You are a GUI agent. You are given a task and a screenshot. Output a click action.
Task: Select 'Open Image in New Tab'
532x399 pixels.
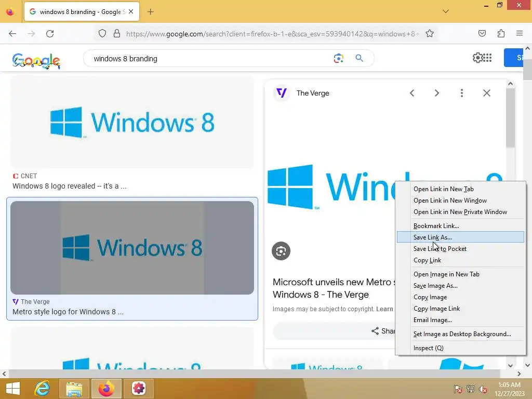(x=460, y=274)
